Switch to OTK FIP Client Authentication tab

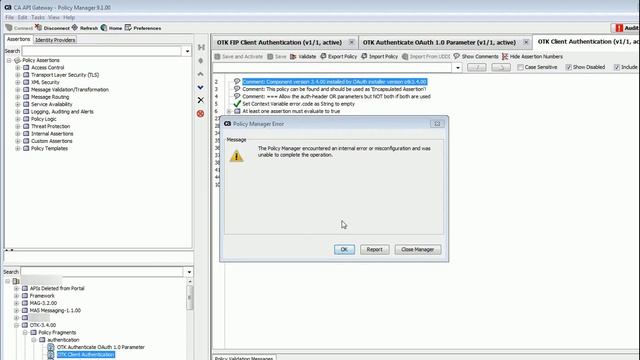(x=279, y=42)
